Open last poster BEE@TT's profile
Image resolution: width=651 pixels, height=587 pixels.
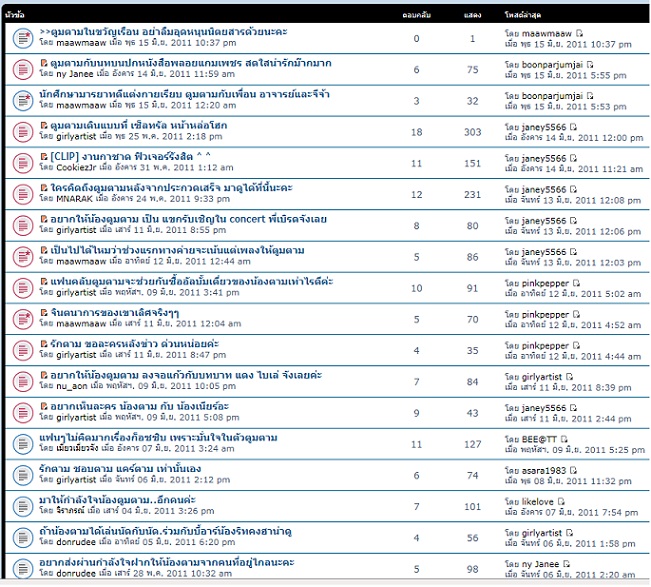(x=539, y=439)
